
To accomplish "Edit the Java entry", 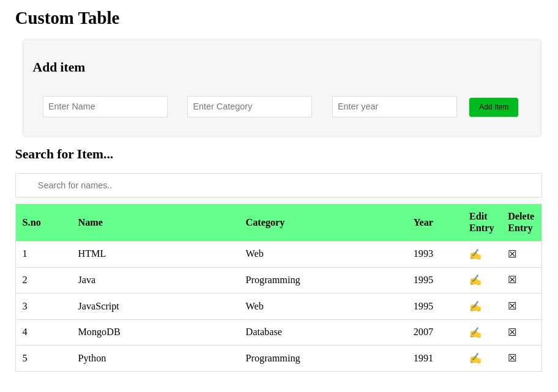I will [475, 280].
